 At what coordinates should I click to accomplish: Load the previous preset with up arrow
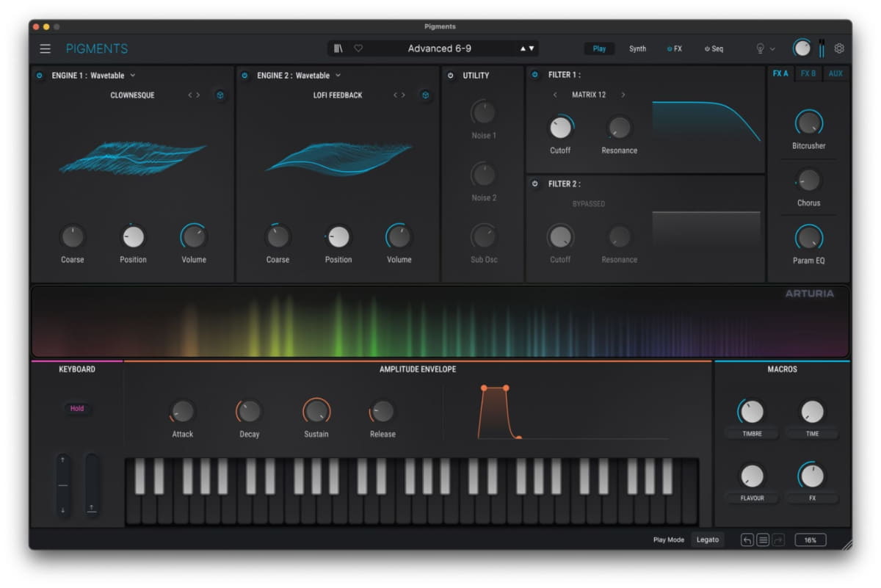523,48
